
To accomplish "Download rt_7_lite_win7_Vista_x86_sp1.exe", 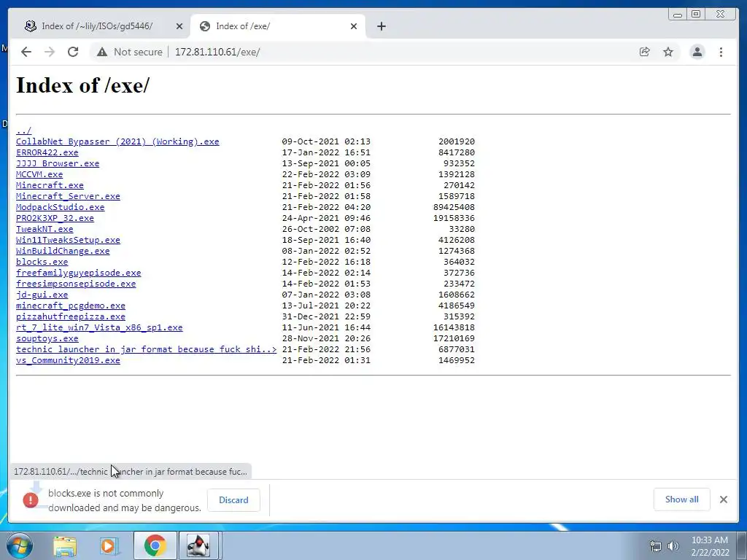I will 99,327.
